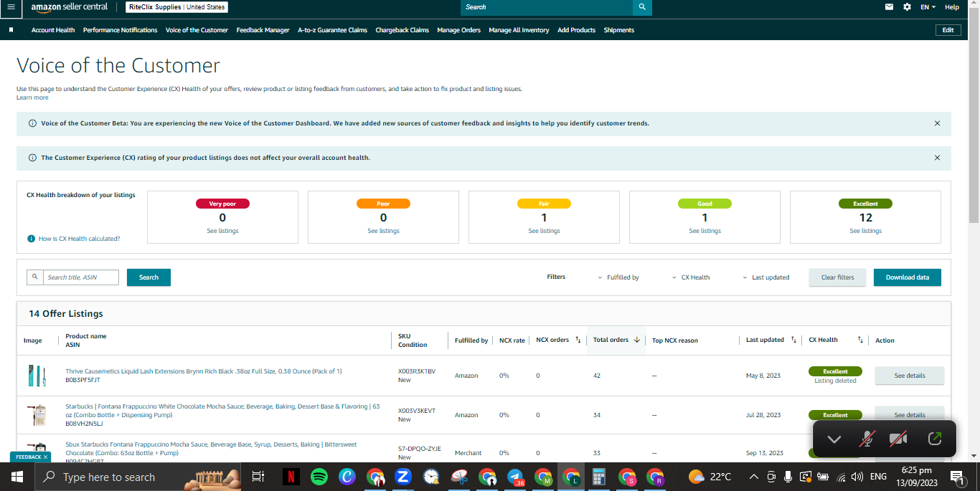Sort by Total orders arrow icon
This screenshot has height=491, width=980.
click(x=636, y=340)
